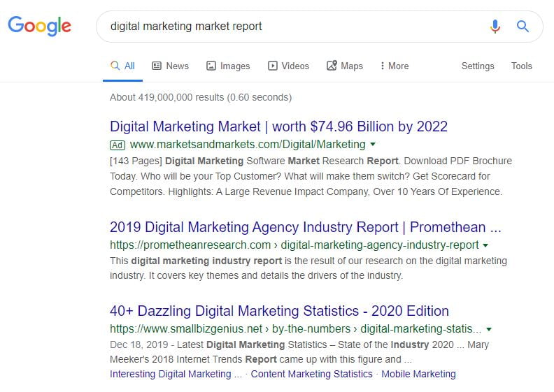Screen dimensions: 554x392
Task: Select the All results tab
Action: pos(122,66)
